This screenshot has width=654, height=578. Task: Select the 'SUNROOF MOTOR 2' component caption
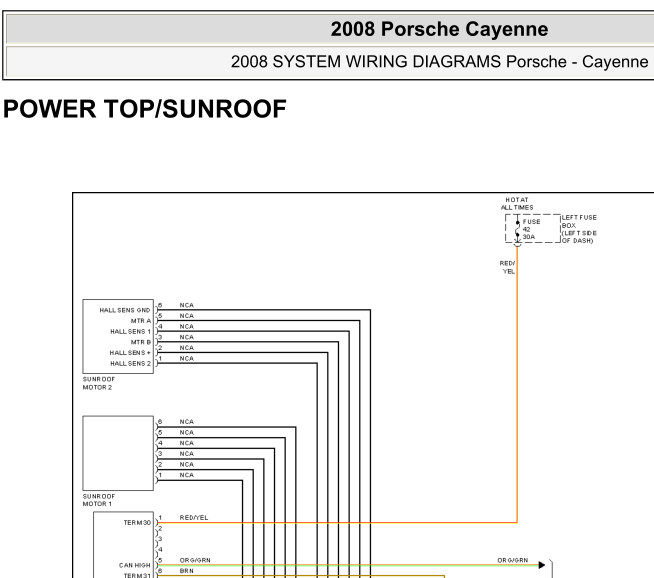[98, 383]
